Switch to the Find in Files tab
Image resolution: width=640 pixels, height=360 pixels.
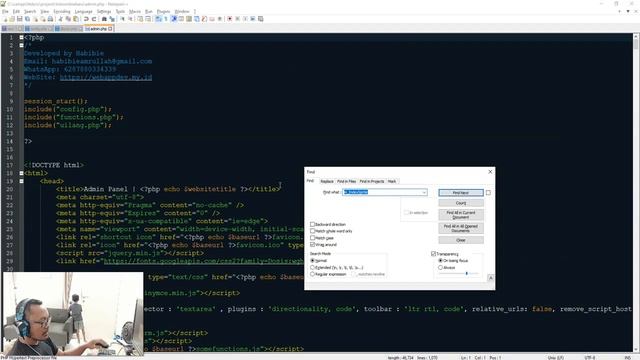pos(347,181)
